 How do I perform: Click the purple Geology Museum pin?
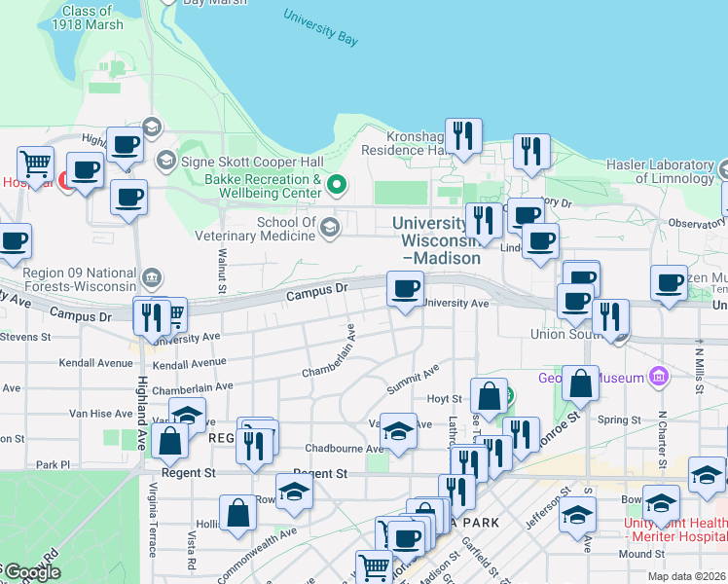pyautogui.click(x=659, y=376)
